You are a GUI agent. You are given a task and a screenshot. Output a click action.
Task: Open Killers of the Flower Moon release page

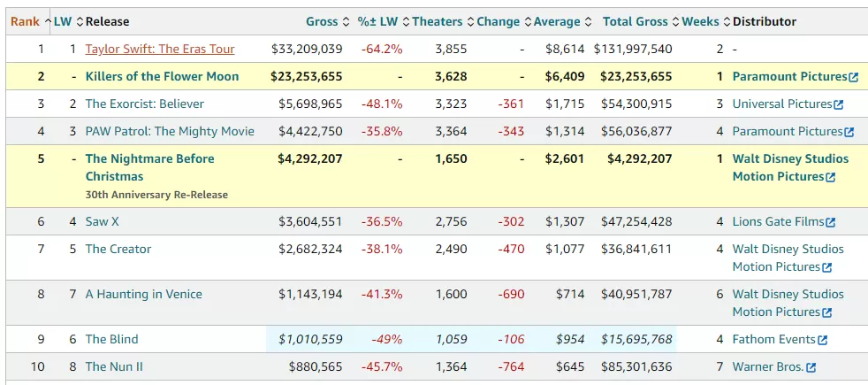coord(162,76)
